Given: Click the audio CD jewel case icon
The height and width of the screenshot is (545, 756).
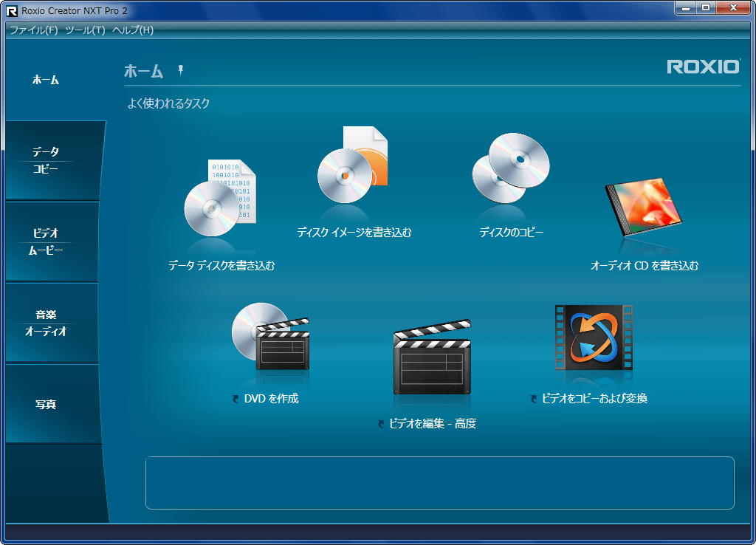Looking at the screenshot, I should pos(644,207).
